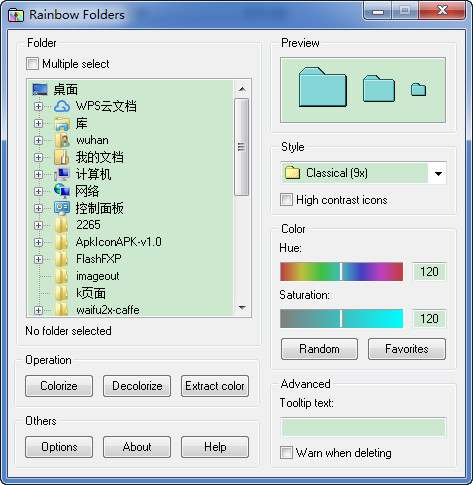The height and width of the screenshot is (485, 473).
Task: Click the yellow folder icon in Style combo
Action: tap(292, 173)
